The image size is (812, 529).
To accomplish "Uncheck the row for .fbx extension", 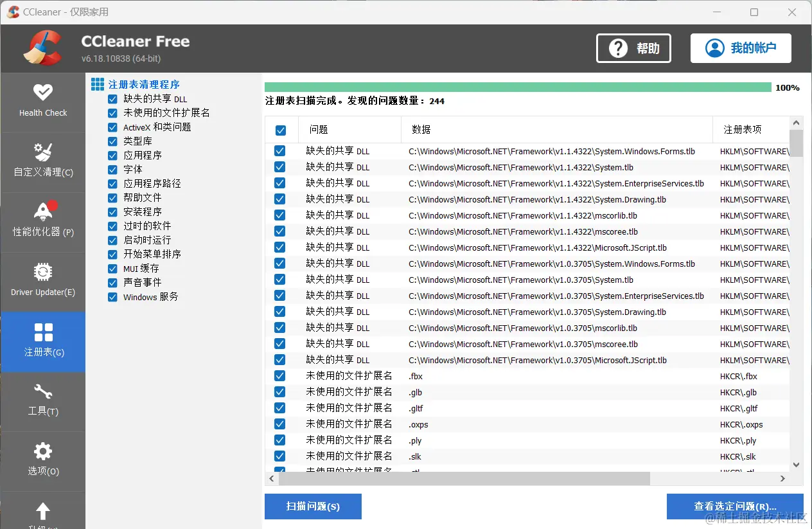I will [x=279, y=376].
